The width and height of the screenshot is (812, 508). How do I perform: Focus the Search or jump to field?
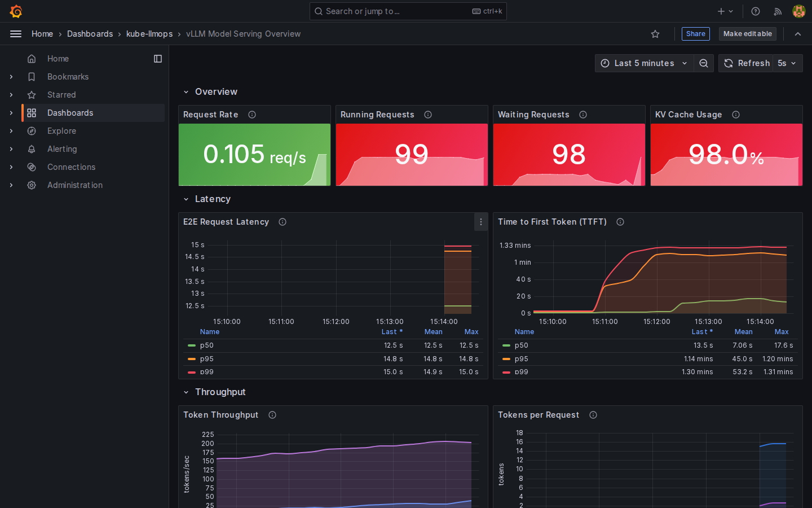tap(408, 11)
